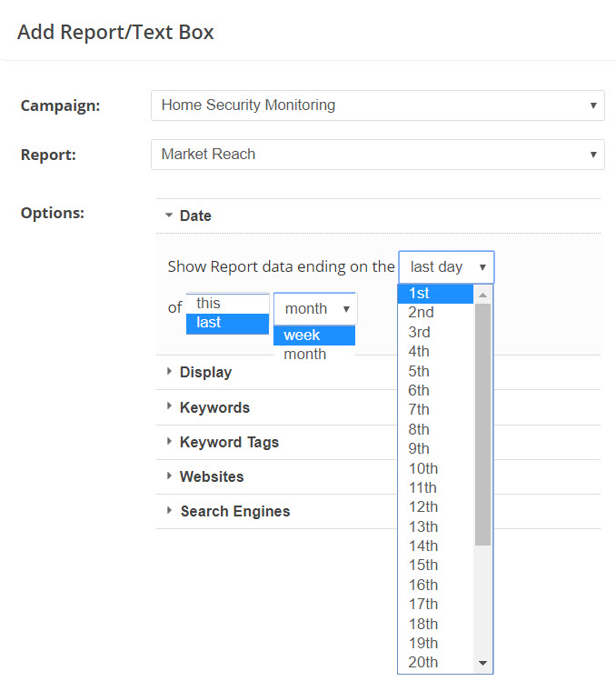This screenshot has width=616, height=681.
Task: Click the scroll up arrow of day list
Action: (482, 295)
